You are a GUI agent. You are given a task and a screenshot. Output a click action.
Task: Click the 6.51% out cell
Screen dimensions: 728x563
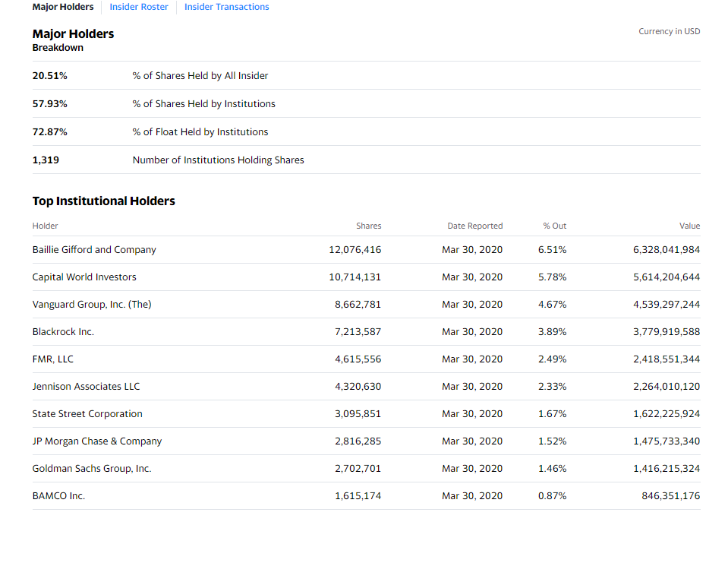553,250
